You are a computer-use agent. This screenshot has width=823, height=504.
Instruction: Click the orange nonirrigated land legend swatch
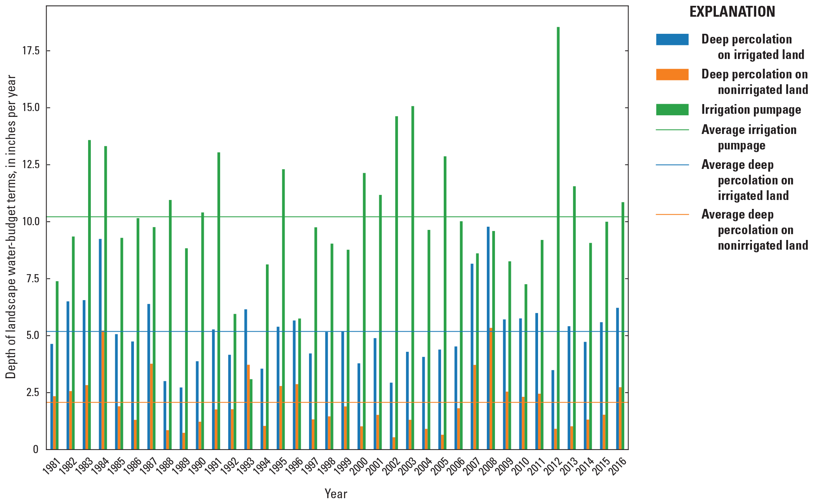(x=672, y=75)
